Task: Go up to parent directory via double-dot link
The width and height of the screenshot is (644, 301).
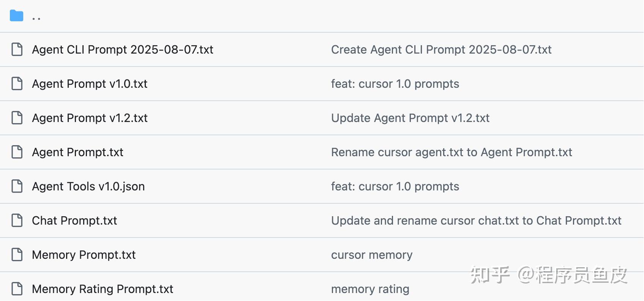Action: tap(36, 17)
